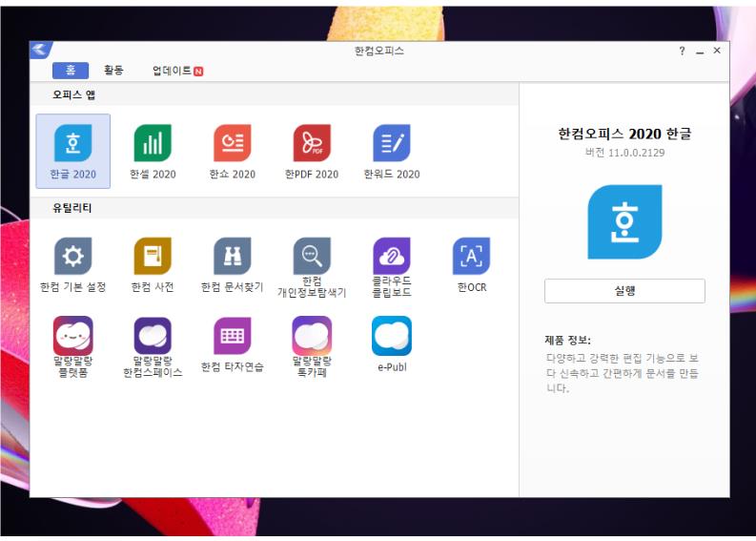Click the 실행 button

(x=624, y=290)
